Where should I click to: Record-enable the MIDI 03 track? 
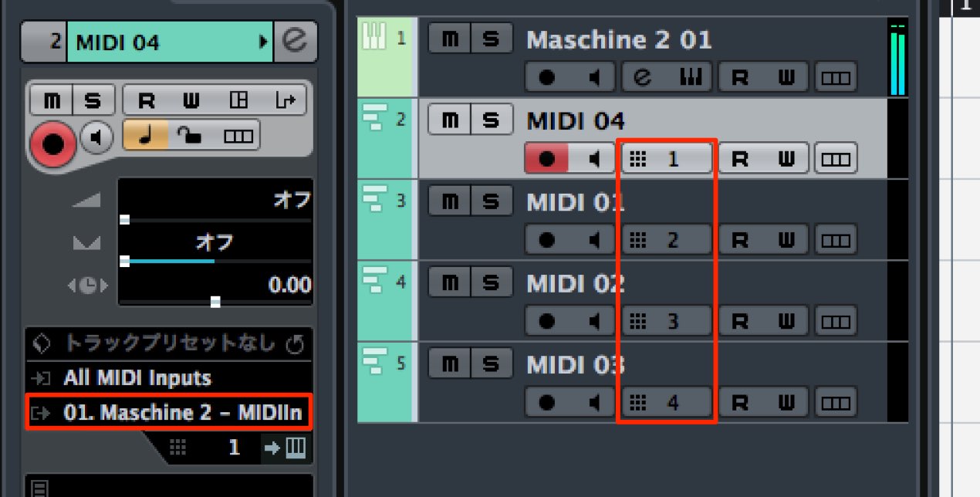pyautogui.click(x=547, y=402)
